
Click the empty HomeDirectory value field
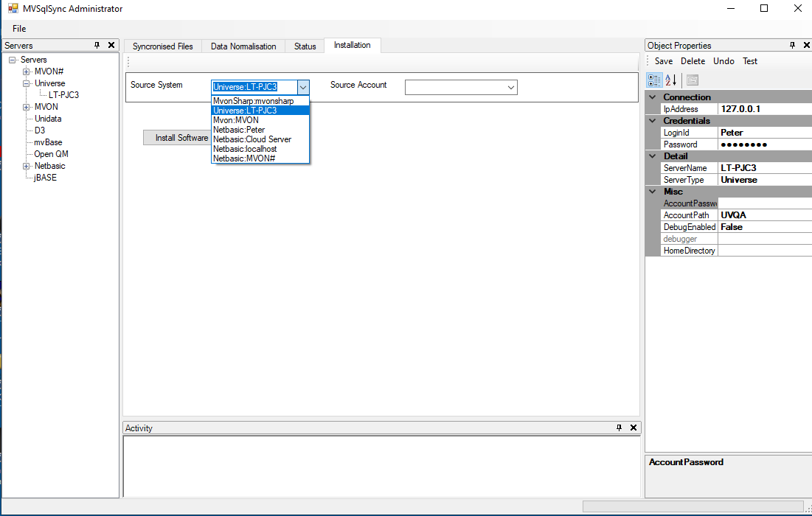click(x=765, y=251)
